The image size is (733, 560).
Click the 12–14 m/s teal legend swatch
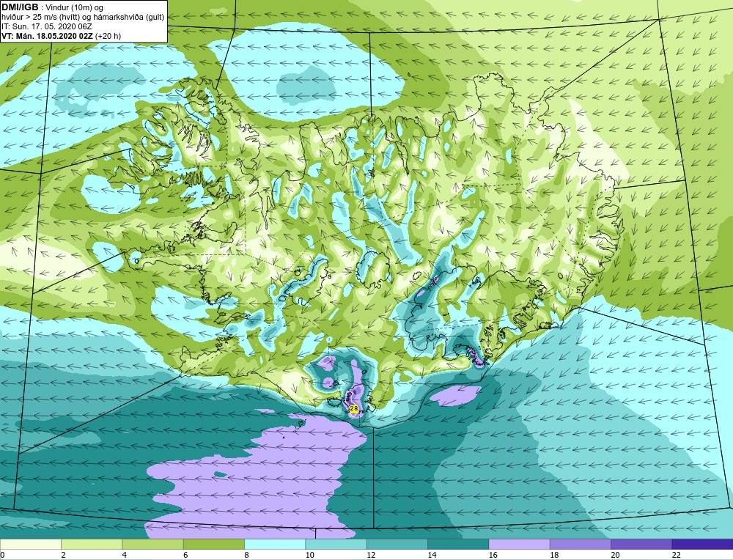click(x=397, y=544)
